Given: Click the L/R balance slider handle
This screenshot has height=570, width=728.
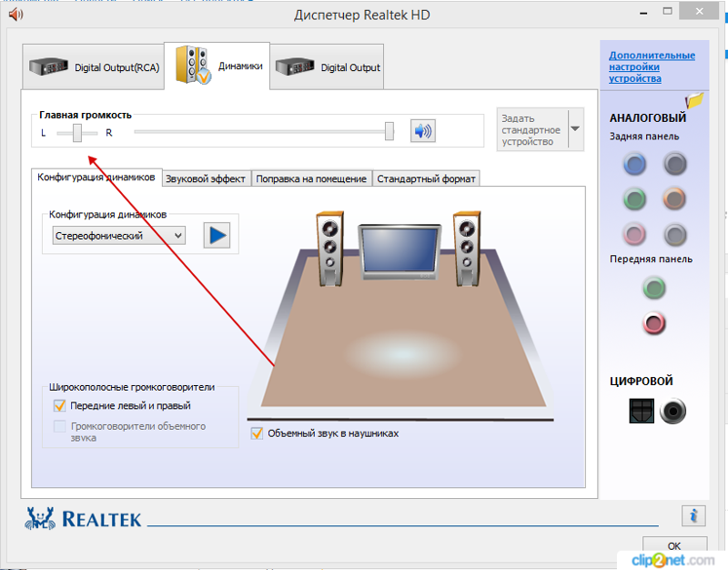Looking at the screenshot, I should 77,133.
